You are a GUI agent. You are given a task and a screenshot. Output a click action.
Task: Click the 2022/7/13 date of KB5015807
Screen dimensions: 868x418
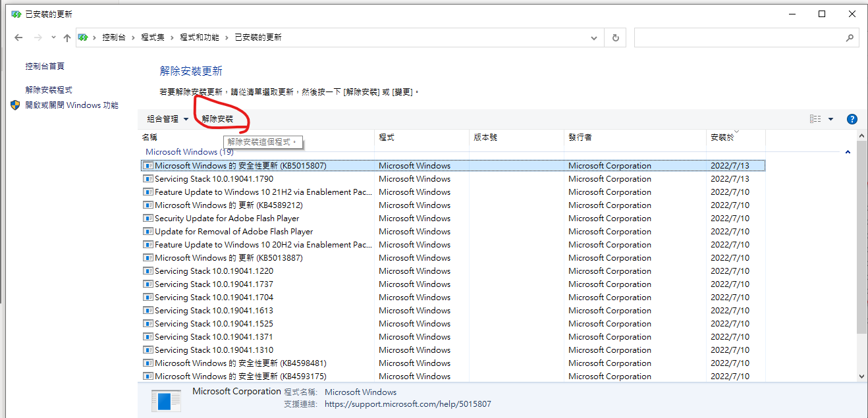pos(730,166)
